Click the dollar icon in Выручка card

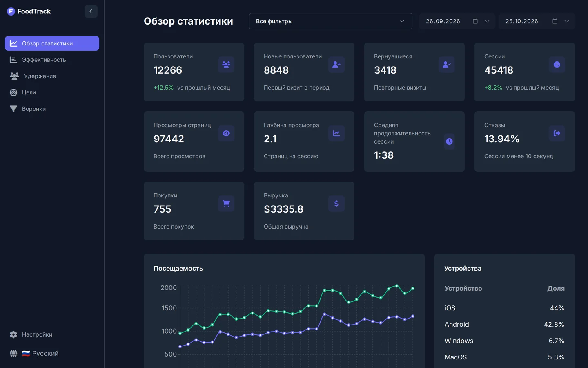tap(336, 204)
